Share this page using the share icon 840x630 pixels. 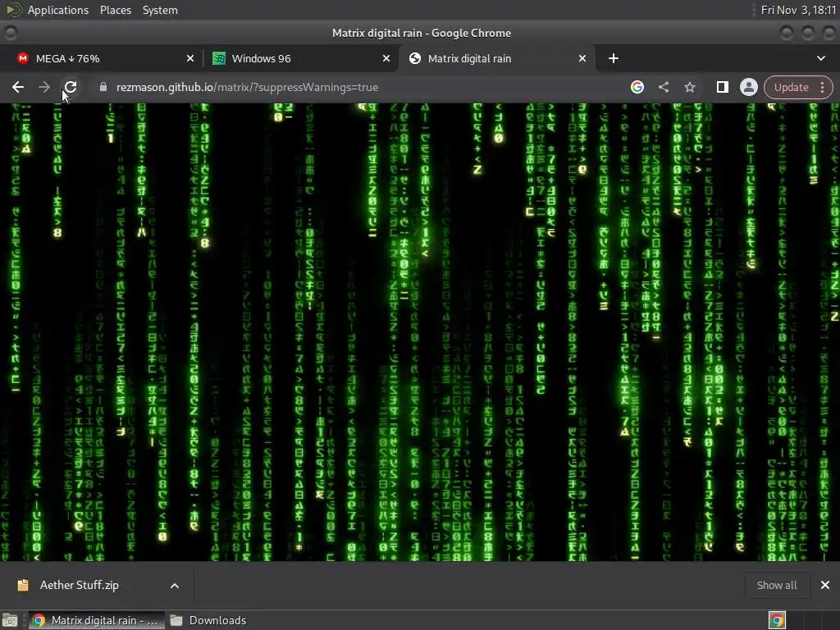663,87
